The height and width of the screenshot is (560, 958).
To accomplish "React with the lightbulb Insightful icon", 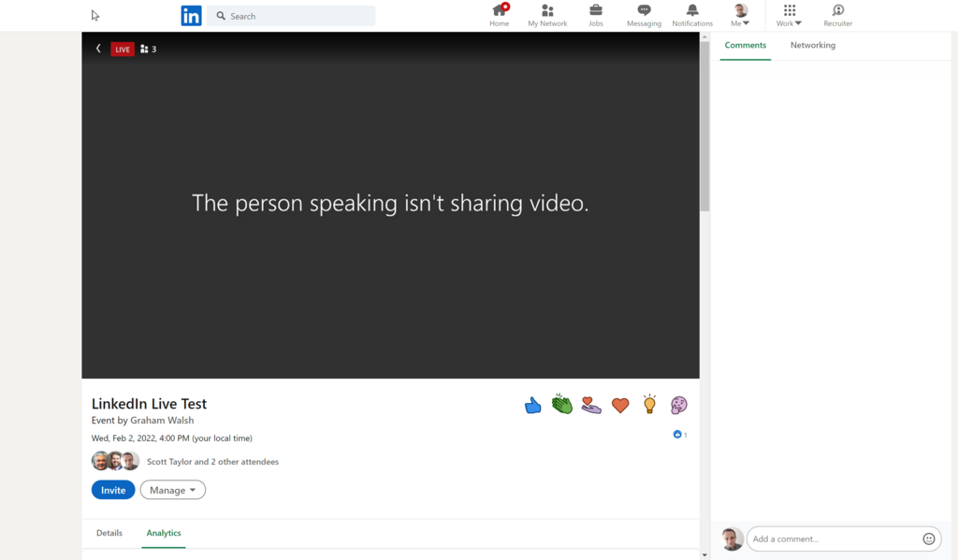I will (x=649, y=404).
